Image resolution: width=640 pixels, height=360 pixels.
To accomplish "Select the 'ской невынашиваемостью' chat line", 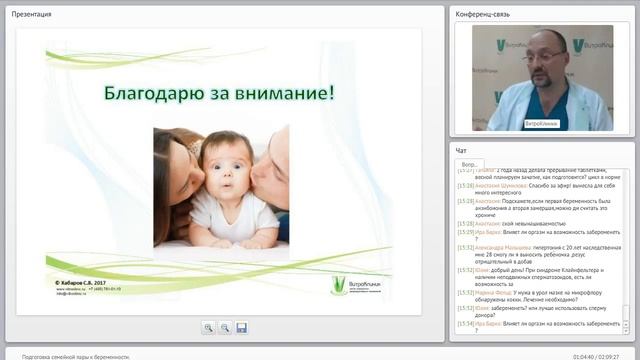I will click(x=511, y=224).
